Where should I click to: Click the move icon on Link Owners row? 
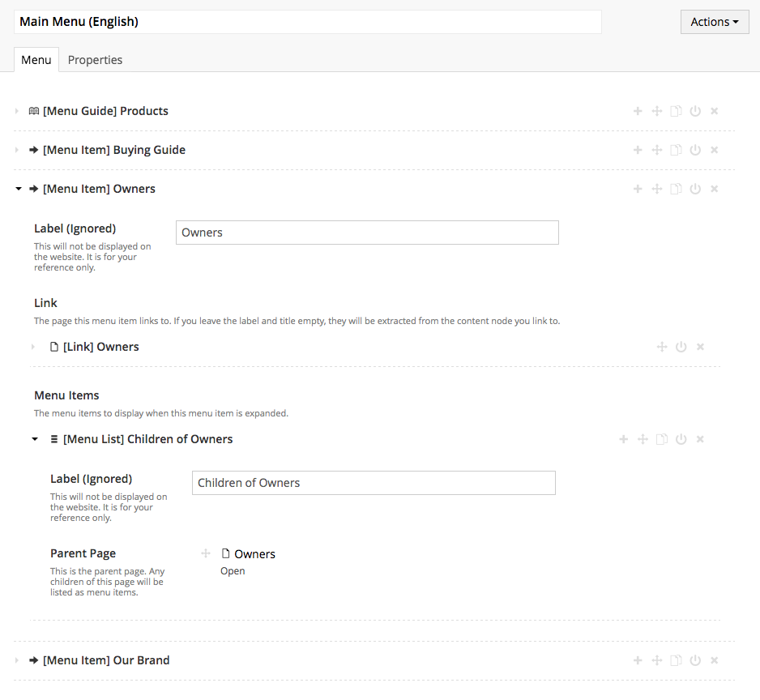pyautogui.click(x=662, y=347)
